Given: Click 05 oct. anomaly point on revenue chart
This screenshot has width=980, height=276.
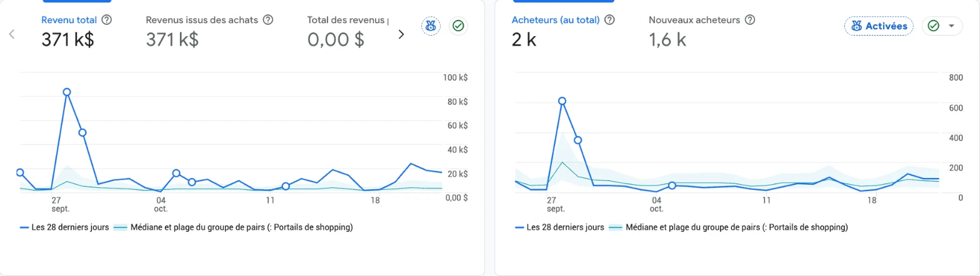Looking at the screenshot, I should [x=176, y=173].
